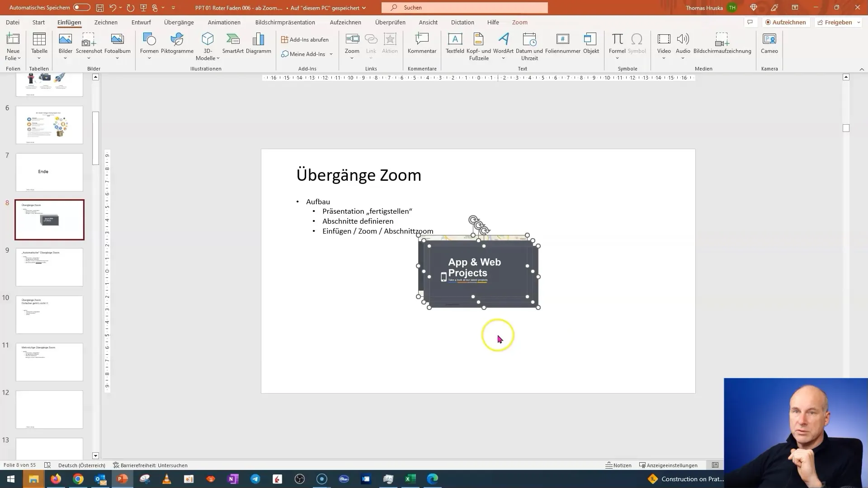The width and height of the screenshot is (868, 488).
Task: Open the undo history dropdown arrow
Action: (121, 8)
